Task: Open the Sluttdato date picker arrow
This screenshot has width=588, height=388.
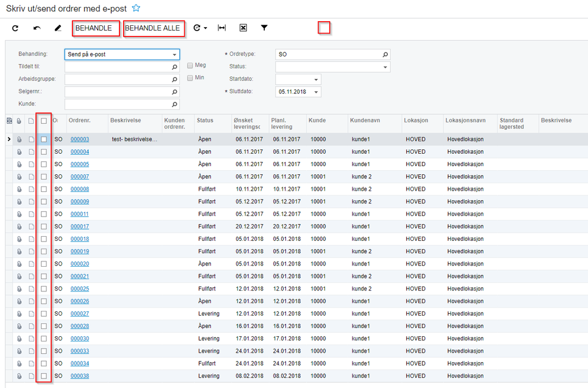Action: pyautogui.click(x=316, y=92)
